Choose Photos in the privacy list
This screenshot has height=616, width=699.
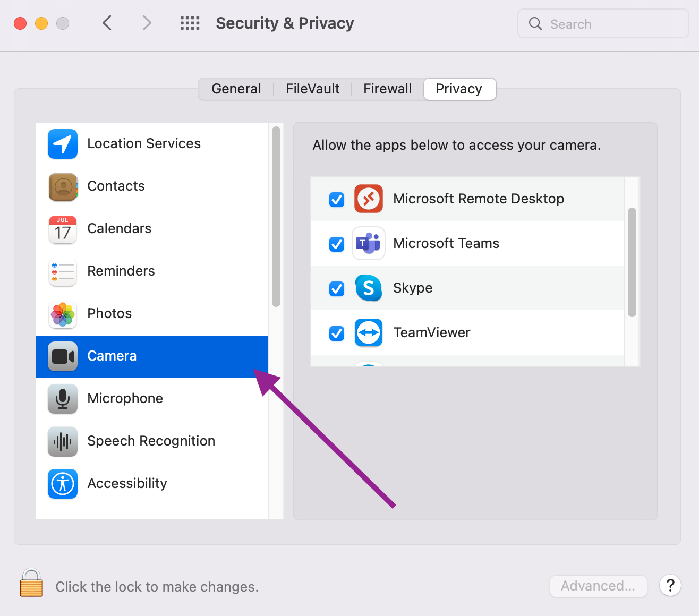pyautogui.click(x=152, y=314)
